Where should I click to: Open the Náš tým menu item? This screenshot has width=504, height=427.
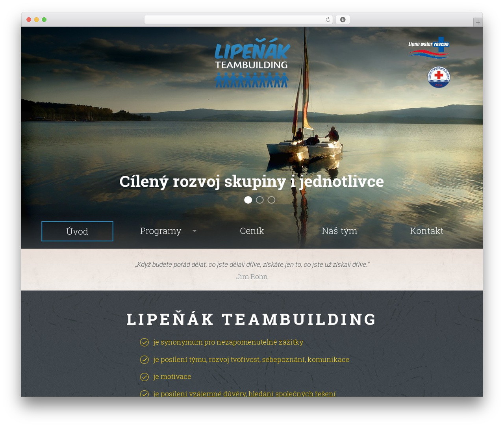[x=339, y=231]
